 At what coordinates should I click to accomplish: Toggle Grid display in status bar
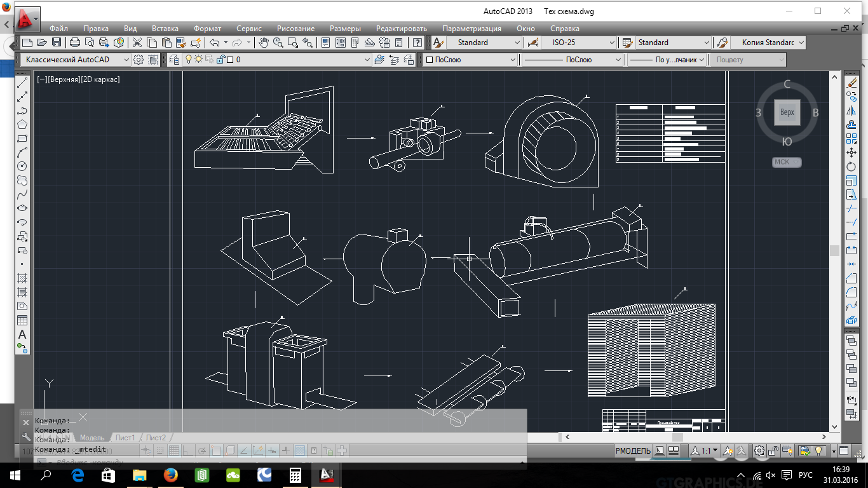pyautogui.click(x=173, y=451)
